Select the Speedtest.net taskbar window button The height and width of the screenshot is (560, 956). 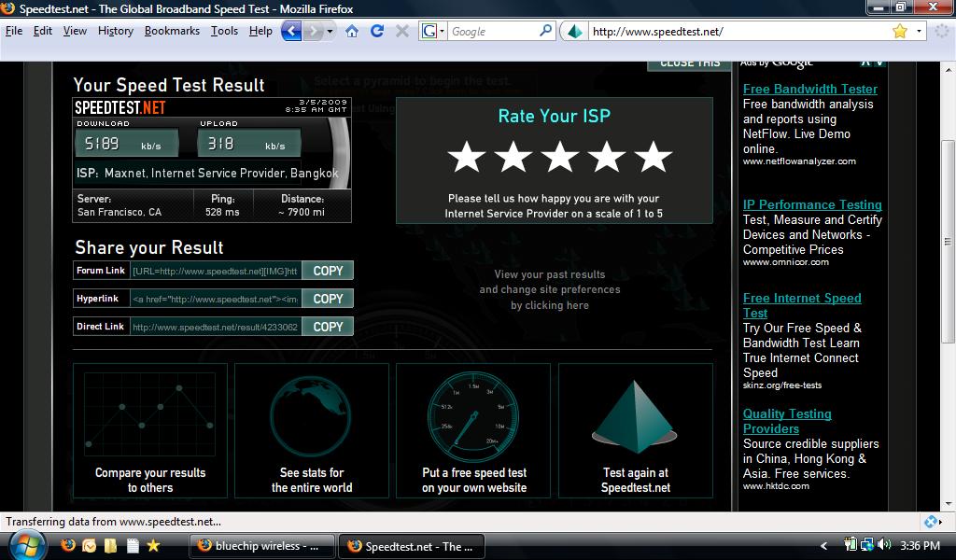coord(412,546)
